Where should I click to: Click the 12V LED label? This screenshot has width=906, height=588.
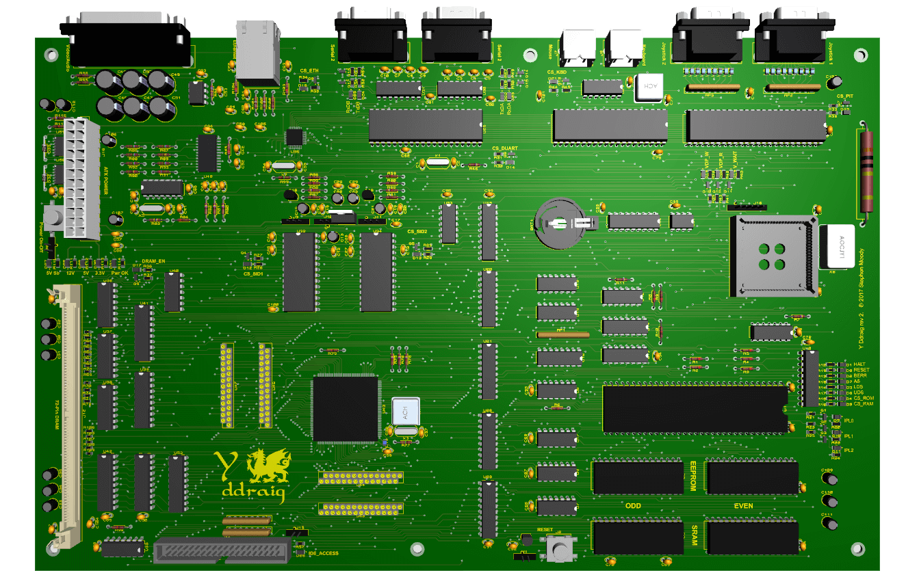click(x=70, y=273)
